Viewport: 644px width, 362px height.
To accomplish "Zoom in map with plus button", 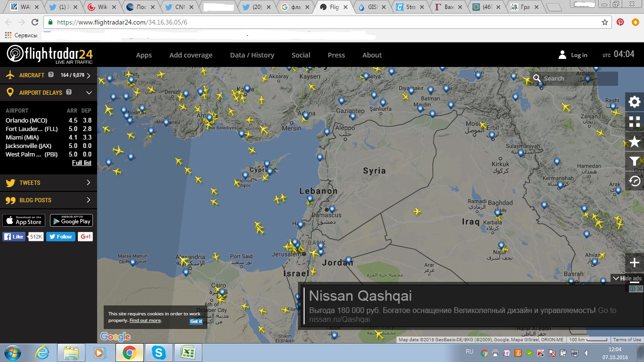I will point(635,263).
